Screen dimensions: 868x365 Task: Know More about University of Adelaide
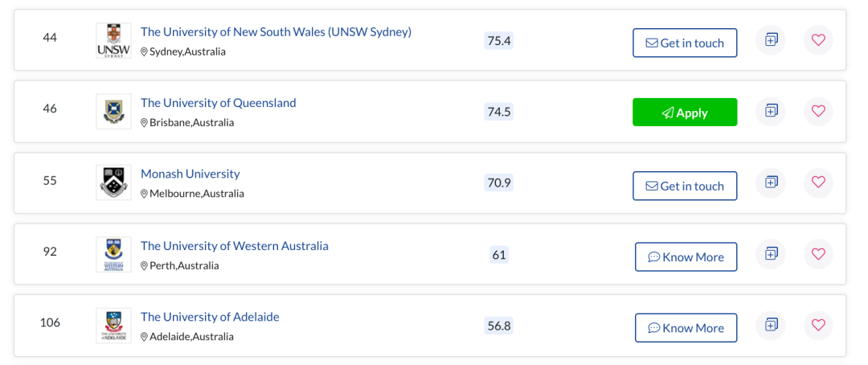point(686,328)
